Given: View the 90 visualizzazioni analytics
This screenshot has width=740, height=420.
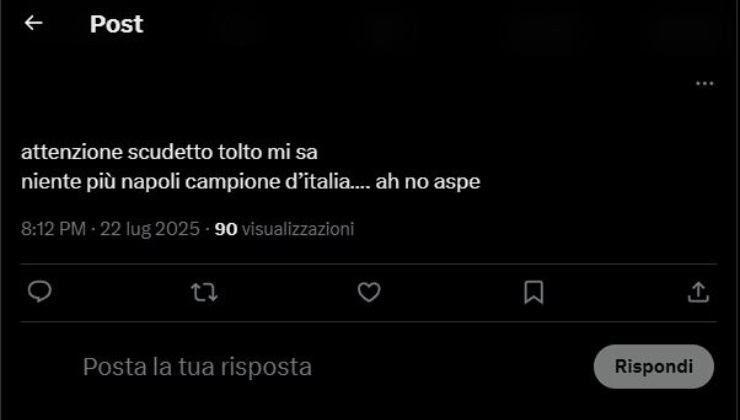Looking at the screenshot, I should 284,229.
